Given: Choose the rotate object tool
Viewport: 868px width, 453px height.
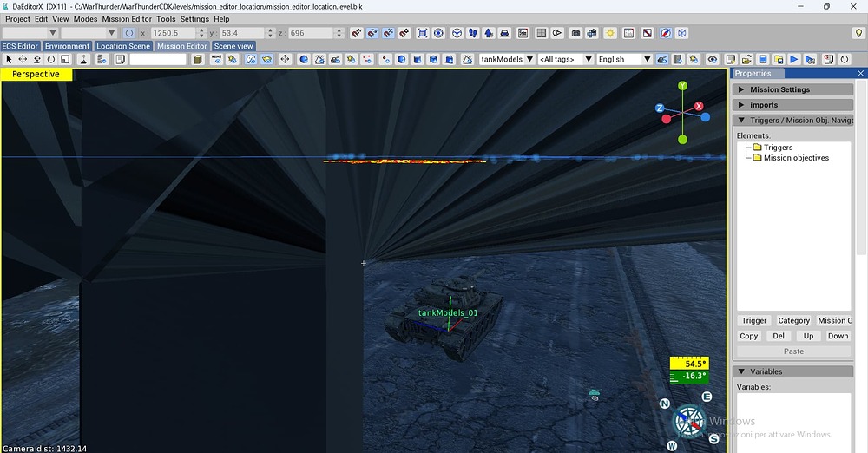Looking at the screenshot, I should coord(51,59).
